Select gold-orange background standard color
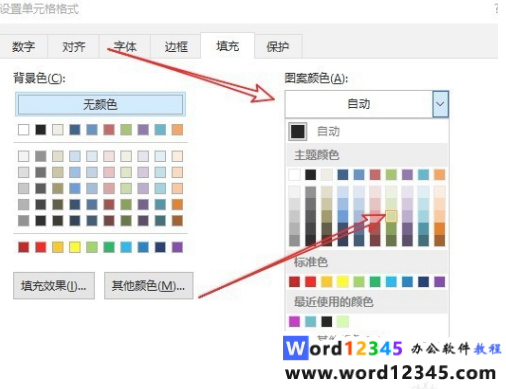This screenshot has height=389, width=506. click(58, 247)
